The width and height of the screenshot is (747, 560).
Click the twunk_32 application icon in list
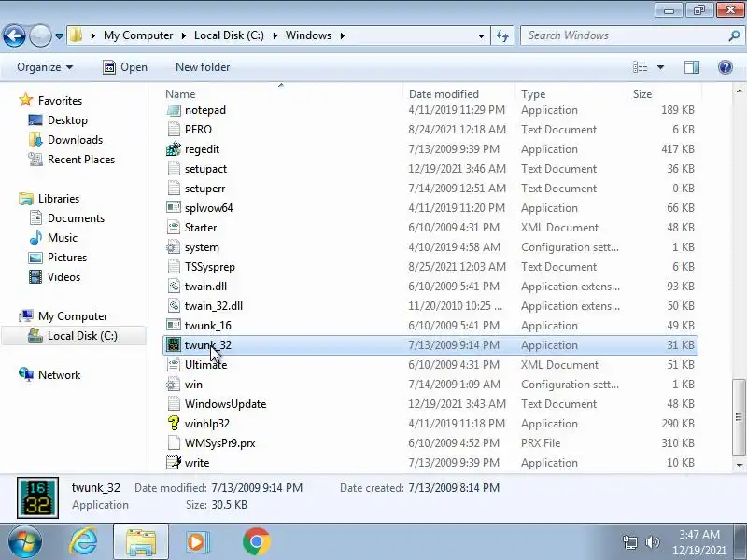pyautogui.click(x=174, y=344)
